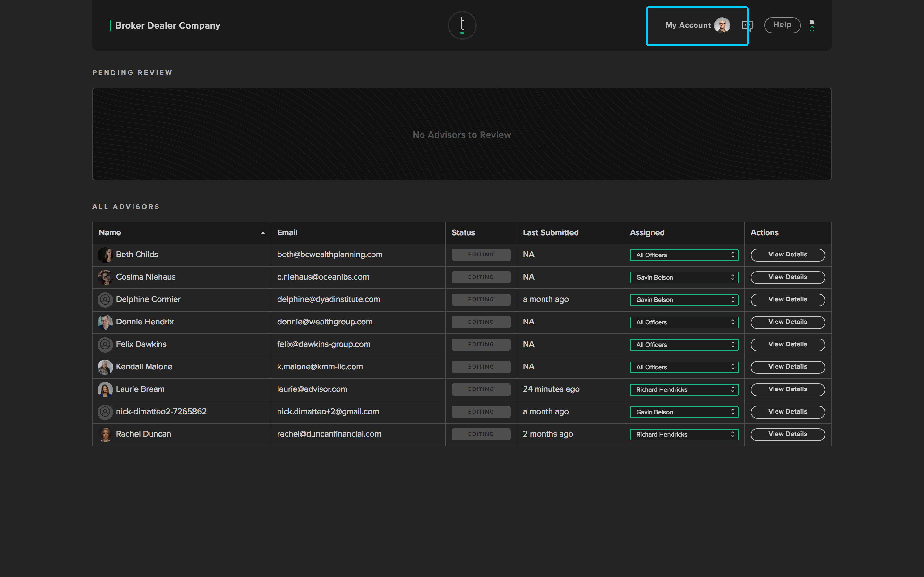Click the Help button

(782, 25)
